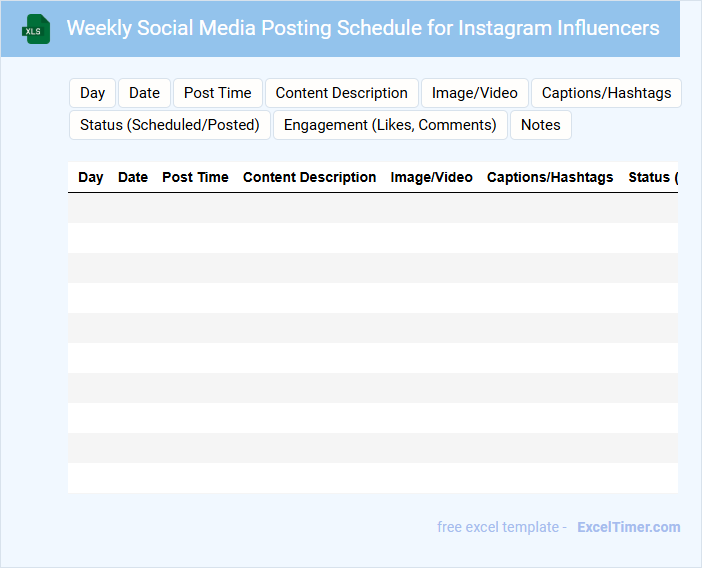Select Engagement (Likes, Comments) tag
702x568 pixels.
pyautogui.click(x=390, y=125)
